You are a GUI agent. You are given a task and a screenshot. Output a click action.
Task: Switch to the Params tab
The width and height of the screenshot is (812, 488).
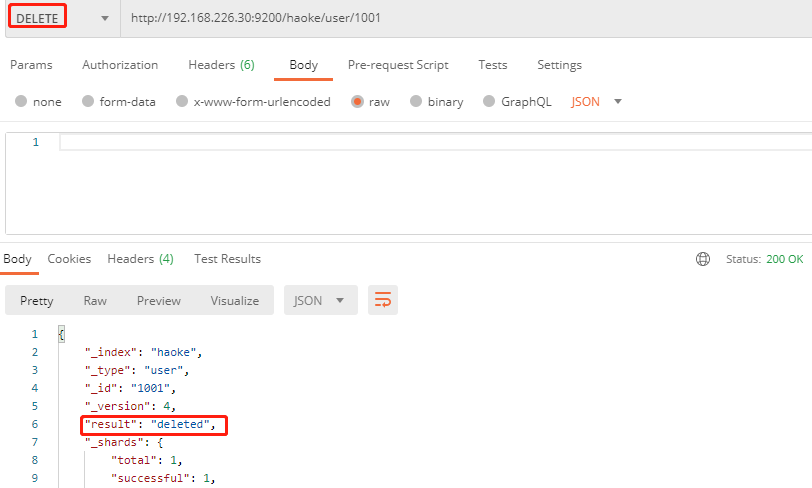(x=31, y=65)
